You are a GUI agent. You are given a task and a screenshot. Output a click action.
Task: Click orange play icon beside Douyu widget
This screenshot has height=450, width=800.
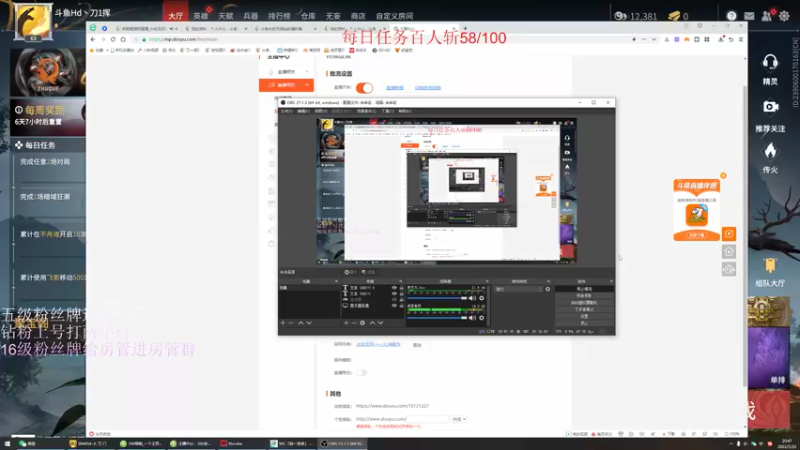point(729,234)
